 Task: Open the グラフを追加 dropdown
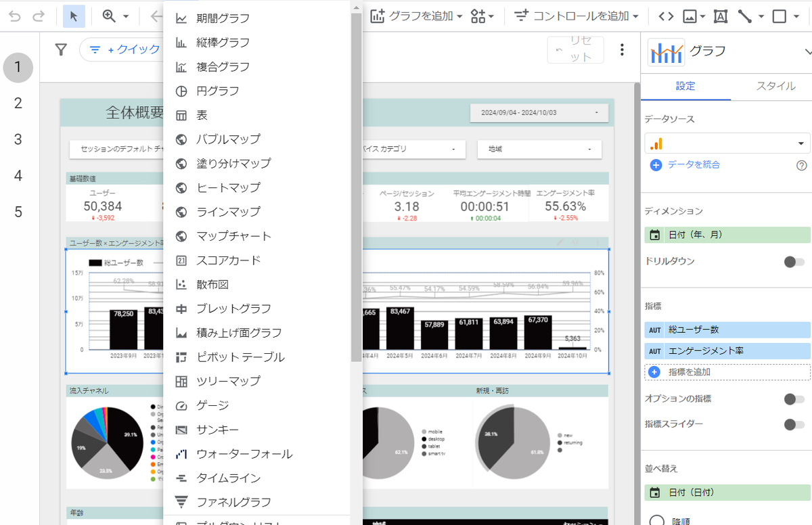[416, 16]
